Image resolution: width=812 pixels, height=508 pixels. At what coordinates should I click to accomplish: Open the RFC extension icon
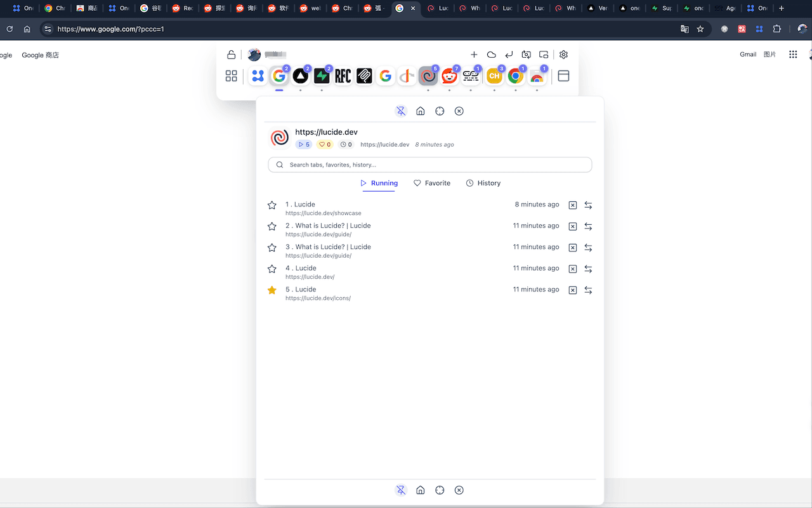point(343,76)
